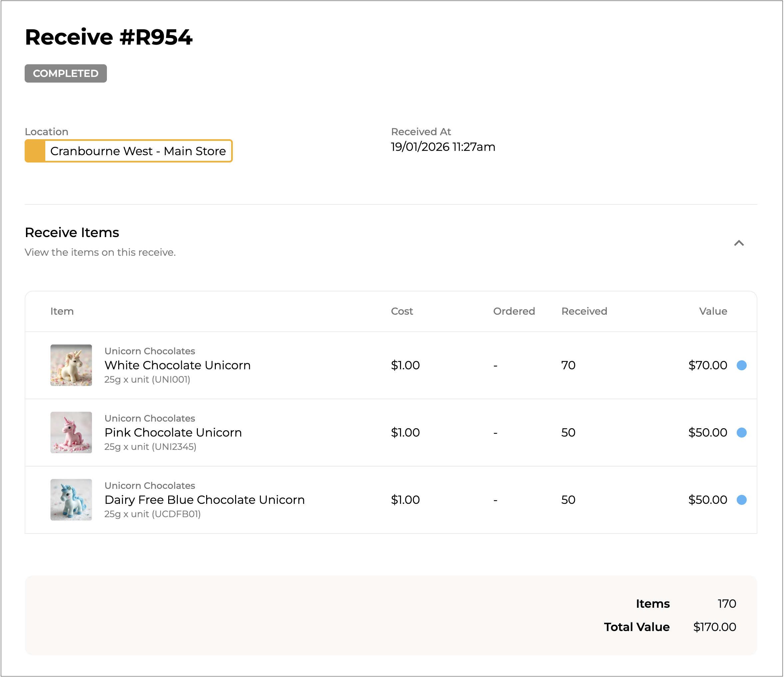Open White Chocolate Unicorn product thumbnail
This screenshot has height=678, width=784.
pos(71,365)
